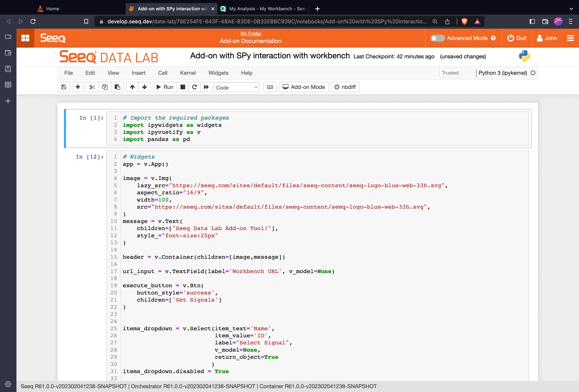Toggle Advanced Mode switch

[x=437, y=38]
